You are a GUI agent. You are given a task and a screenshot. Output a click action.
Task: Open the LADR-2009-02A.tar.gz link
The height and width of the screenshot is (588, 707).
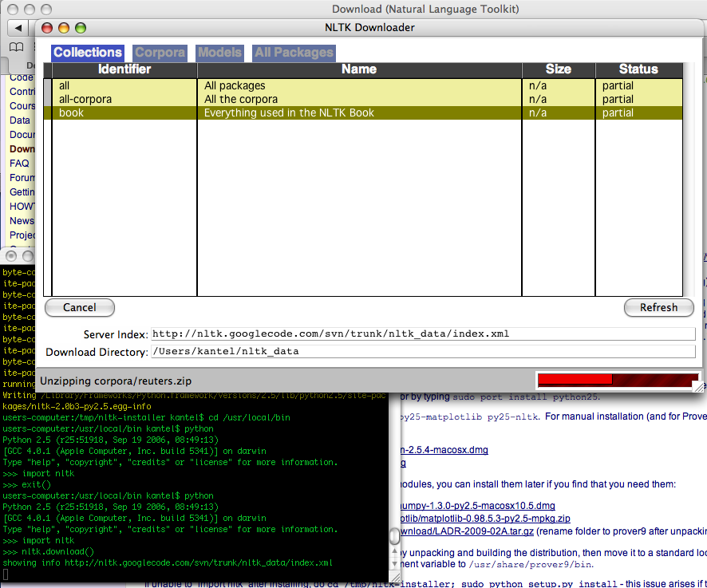(x=467, y=531)
